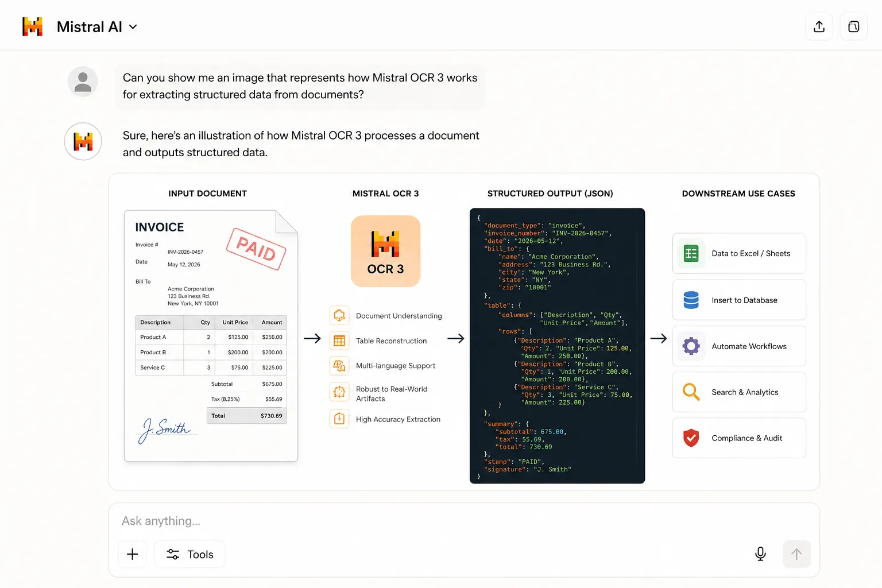Click the invoice document thumbnail
The image size is (882, 588).
coord(211,336)
